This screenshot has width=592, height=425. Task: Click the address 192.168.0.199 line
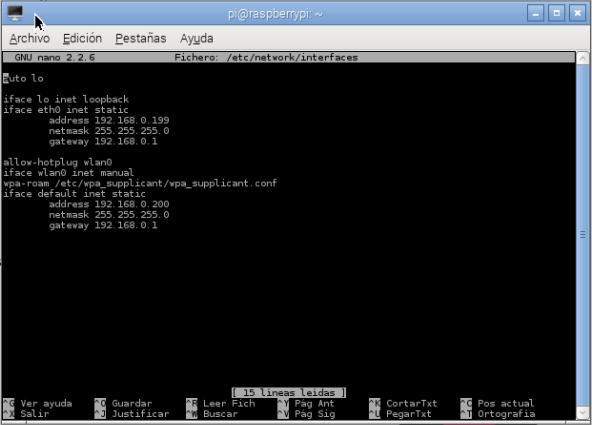[109, 120]
